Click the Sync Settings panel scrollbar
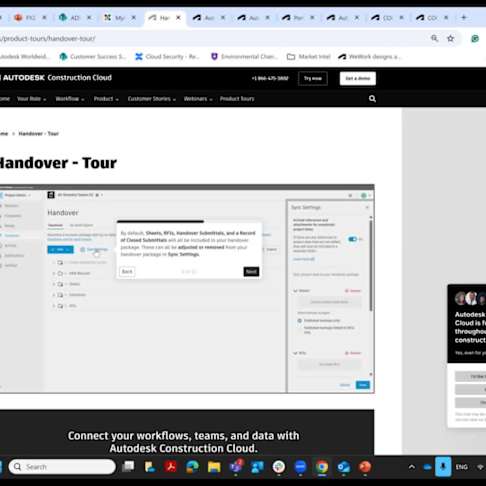The width and height of the screenshot is (486, 486). click(x=371, y=265)
